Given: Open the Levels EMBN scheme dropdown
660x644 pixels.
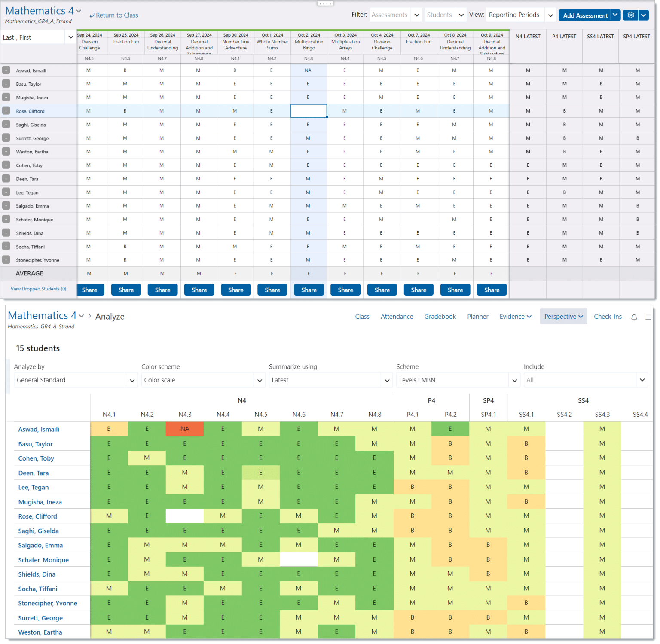Looking at the screenshot, I should pos(514,380).
